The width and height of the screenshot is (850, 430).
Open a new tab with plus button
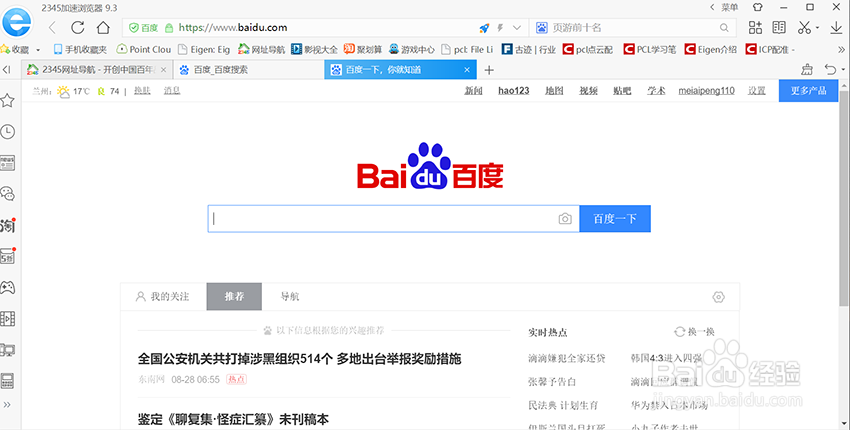click(x=489, y=69)
